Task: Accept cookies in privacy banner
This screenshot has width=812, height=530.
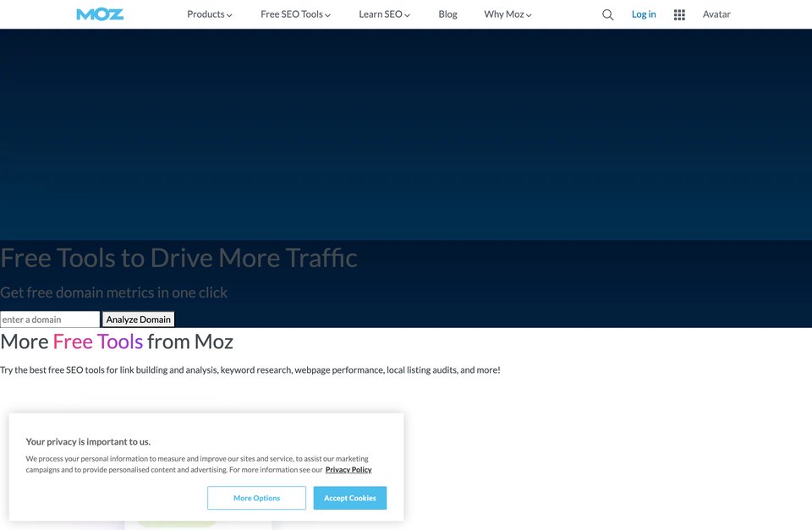Action: coord(350,498)
